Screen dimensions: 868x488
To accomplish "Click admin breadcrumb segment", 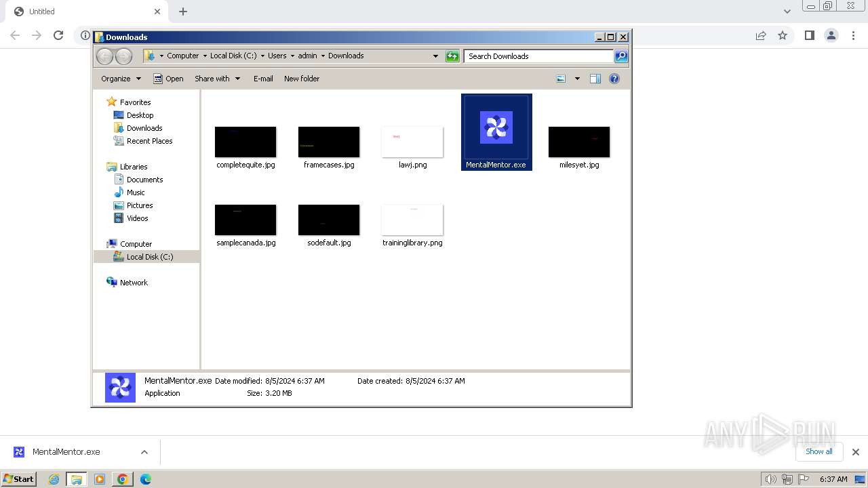I will [307, 56].
